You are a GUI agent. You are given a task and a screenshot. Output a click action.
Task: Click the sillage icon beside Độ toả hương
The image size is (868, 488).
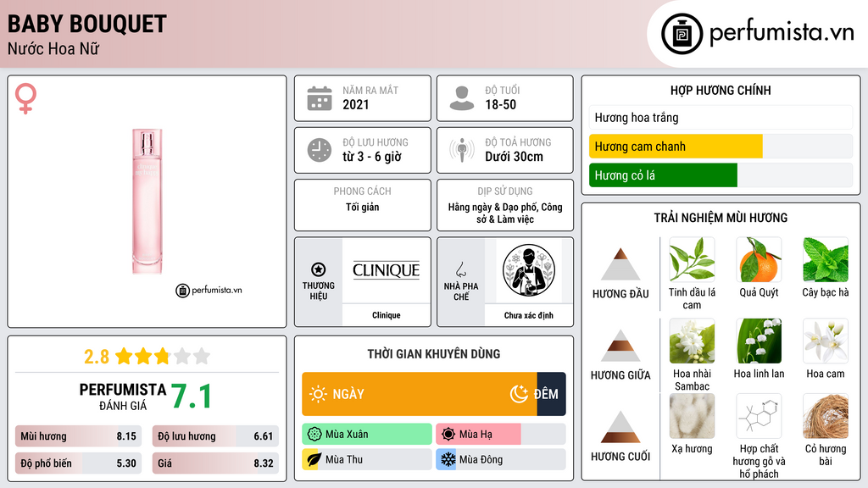[462, 150]
